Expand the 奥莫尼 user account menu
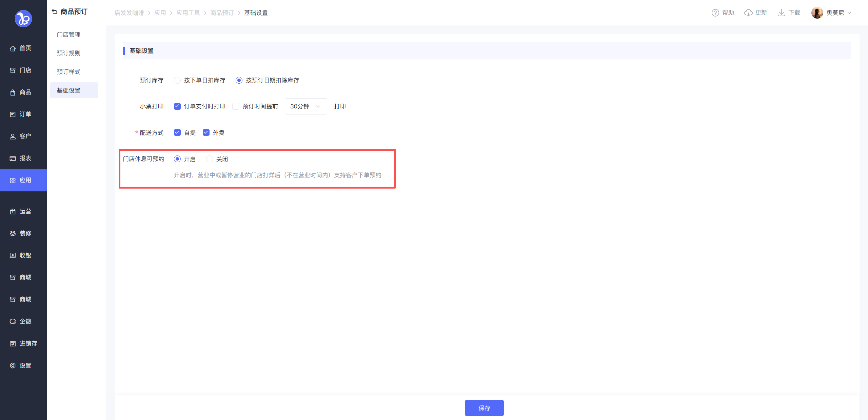868x420 pixels. click(x=835, y=13)
